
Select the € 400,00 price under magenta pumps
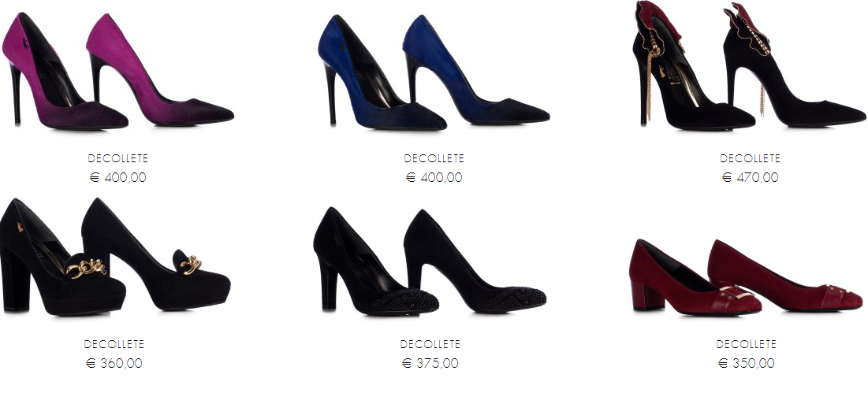[118, 177]
